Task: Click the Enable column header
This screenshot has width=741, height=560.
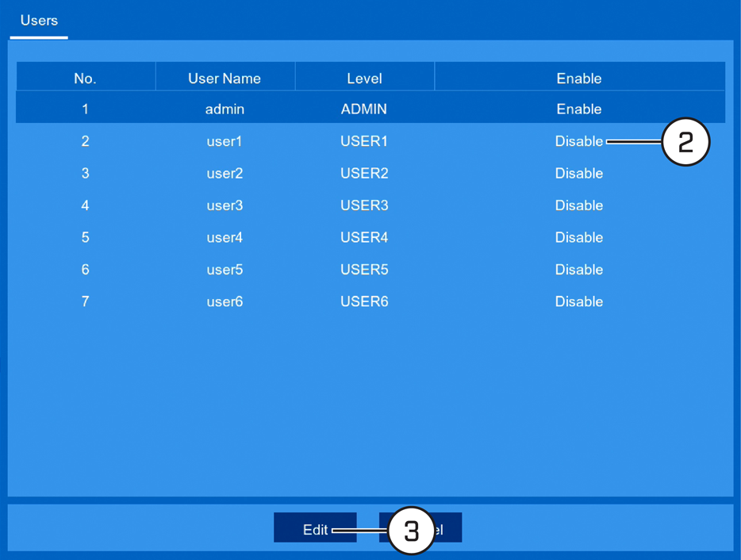Action: click(x=579, y=78)
